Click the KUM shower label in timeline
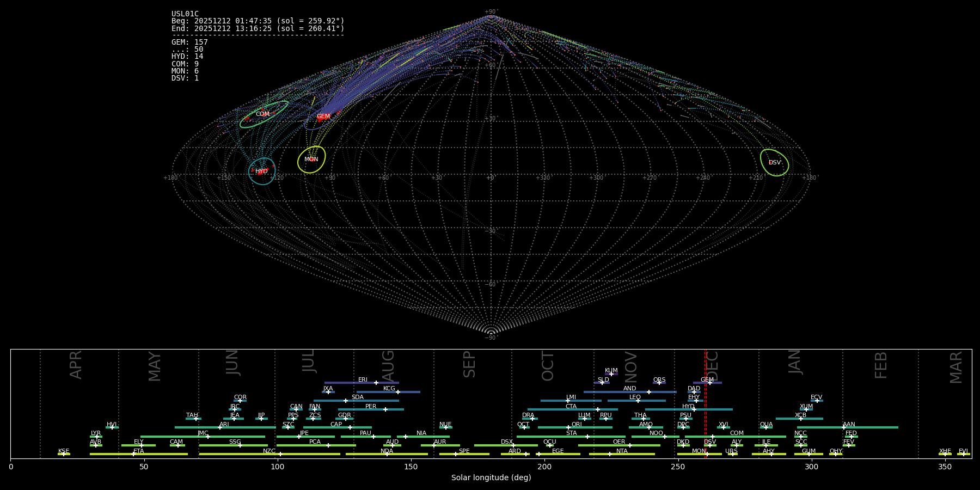 click(x=611, y=371)
